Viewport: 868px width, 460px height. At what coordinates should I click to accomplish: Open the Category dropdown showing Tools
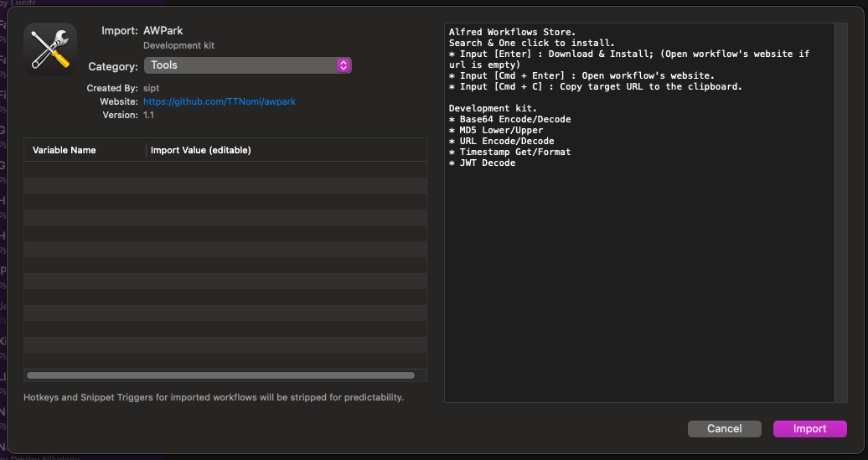coord(247,65)
